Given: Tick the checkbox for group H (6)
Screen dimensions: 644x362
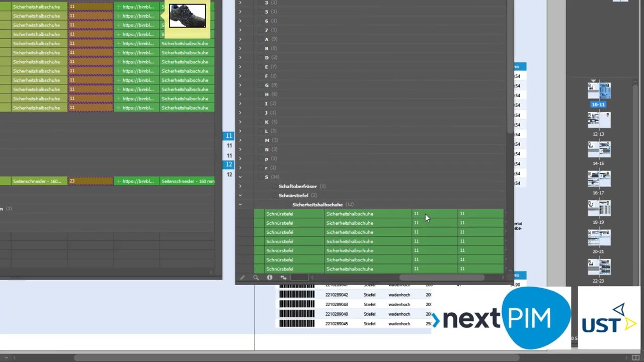Looking at the screenshot, I should coord(260,95).
